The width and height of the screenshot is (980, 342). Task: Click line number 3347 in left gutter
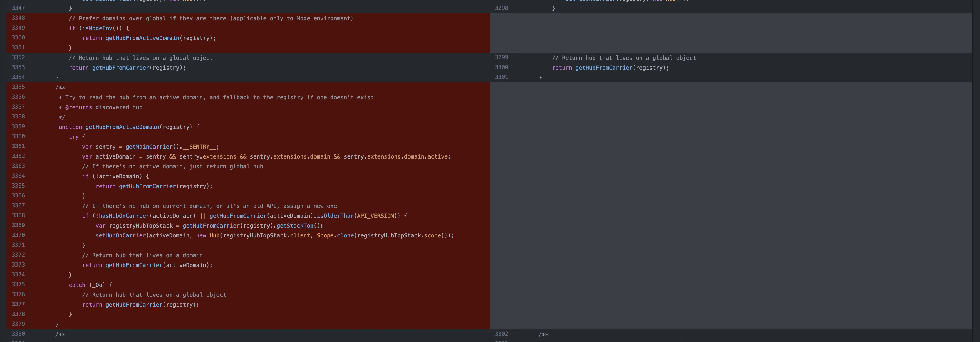point(18,8)
